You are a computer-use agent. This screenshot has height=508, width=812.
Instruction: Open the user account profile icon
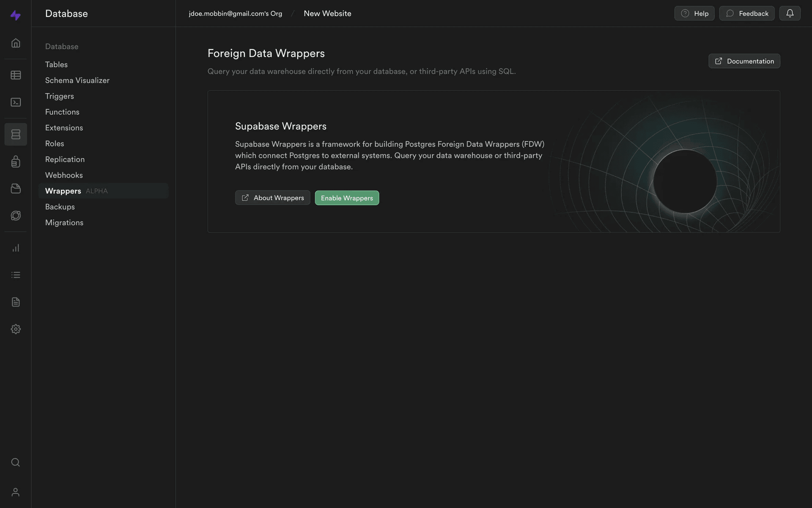[x=16, y=492]
